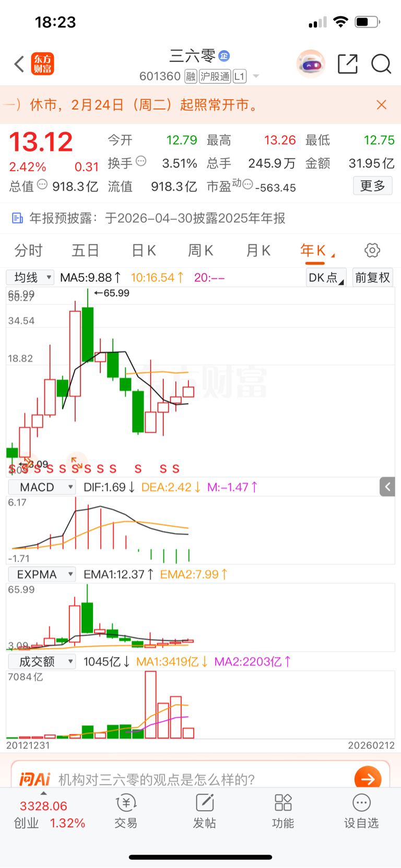This screenshot has height=868, width=401.
Task: Open the MACD indicator dropdown
Action: (x=42, y=487)
